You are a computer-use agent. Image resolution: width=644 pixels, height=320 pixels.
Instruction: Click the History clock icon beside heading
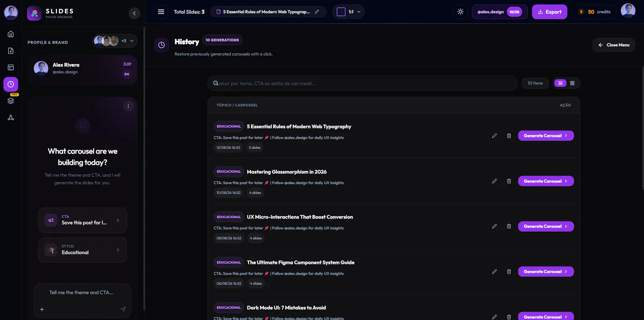click(161, 45)
